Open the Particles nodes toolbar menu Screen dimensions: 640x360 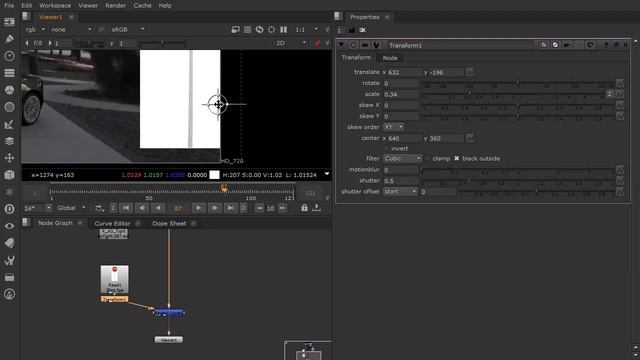tap(9, 192)
